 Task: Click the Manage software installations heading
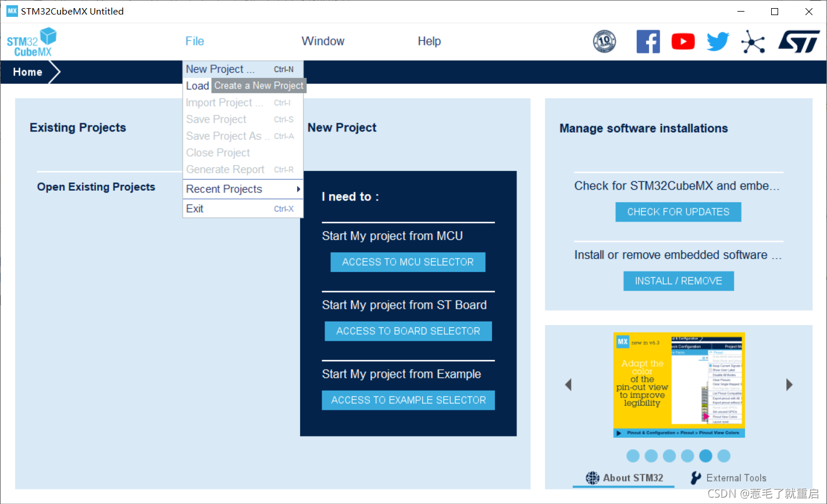click(643, 128)
